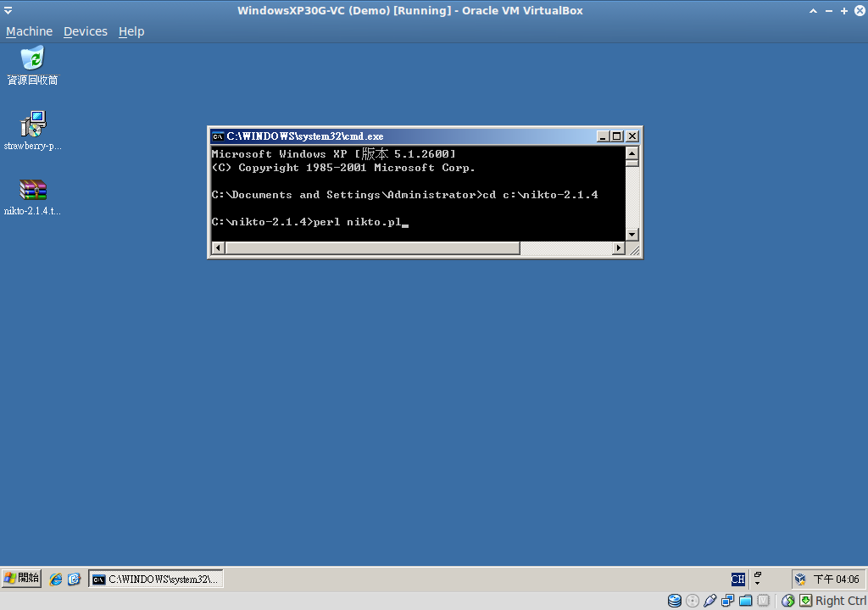Viewport: 868px width, 610px height.
Task: Open the Machine menu
Action: click(x=30, y=31)
